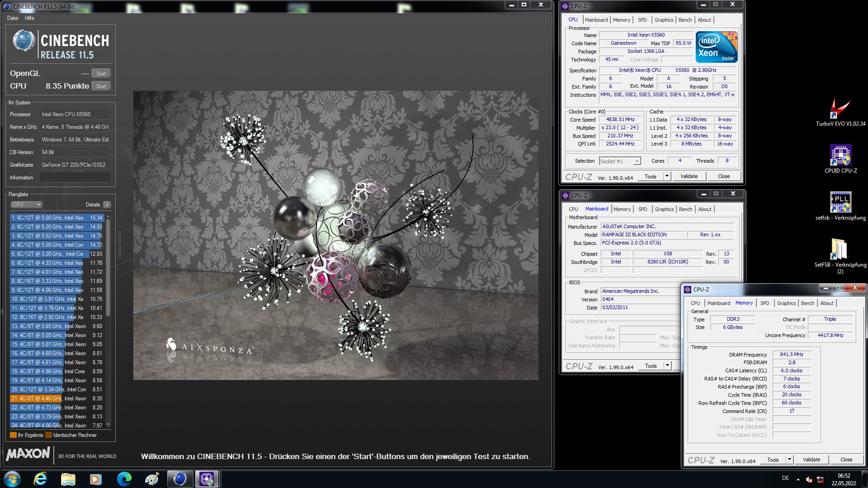Click Cinebench Release 11.5 logo

[61, 45]
